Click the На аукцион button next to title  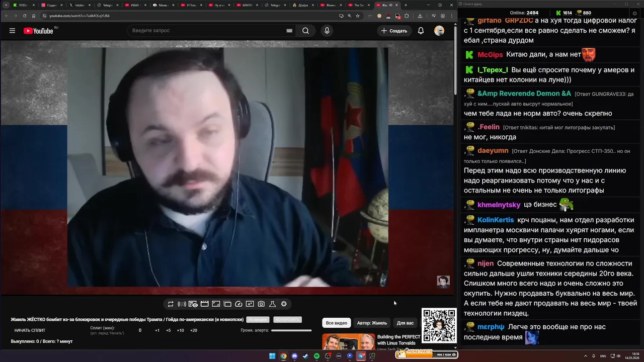tap(258, 320)
